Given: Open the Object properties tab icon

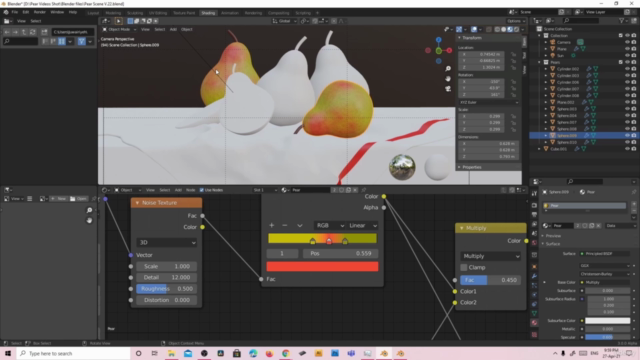Looking at the screenshot, I should pos(534,267).
